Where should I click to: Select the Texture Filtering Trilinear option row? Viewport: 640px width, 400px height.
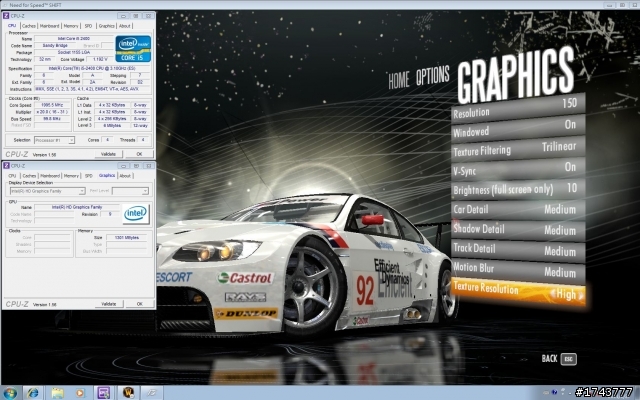[518, 149]
